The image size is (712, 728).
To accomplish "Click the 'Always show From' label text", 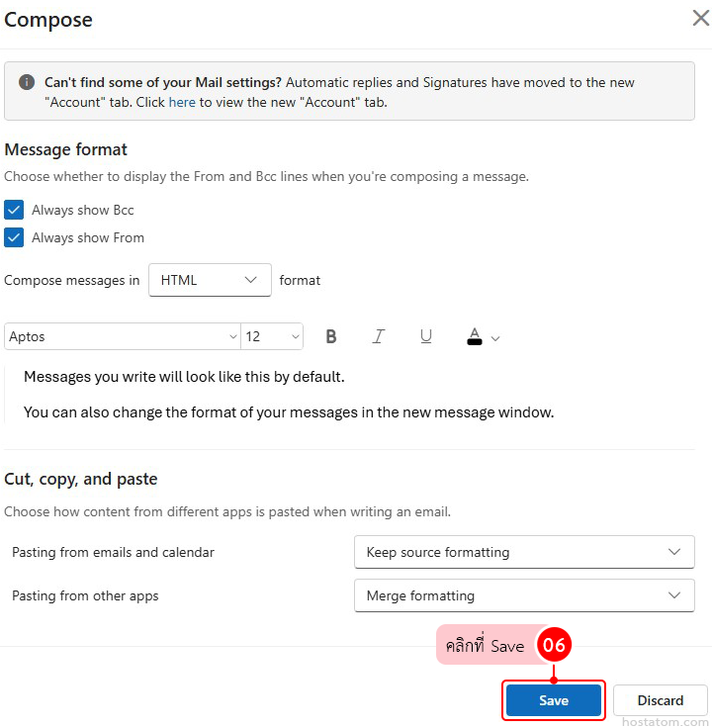I will (x=88, y=237).
